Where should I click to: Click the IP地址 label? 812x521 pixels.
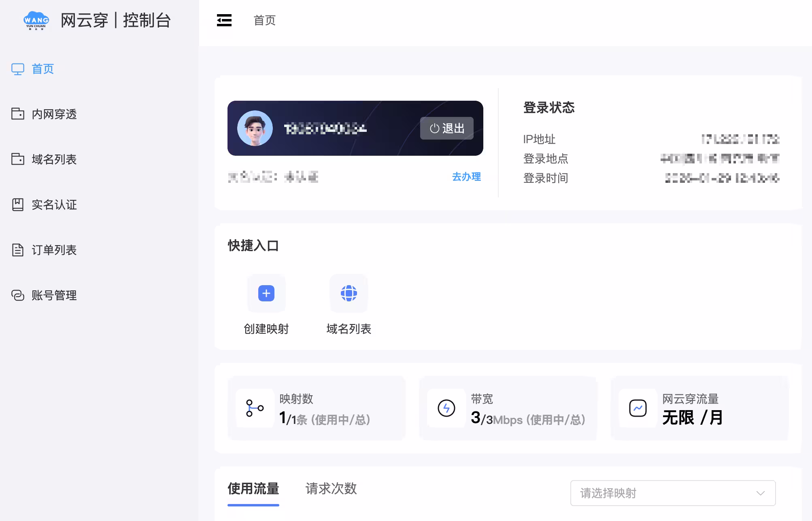539,139
